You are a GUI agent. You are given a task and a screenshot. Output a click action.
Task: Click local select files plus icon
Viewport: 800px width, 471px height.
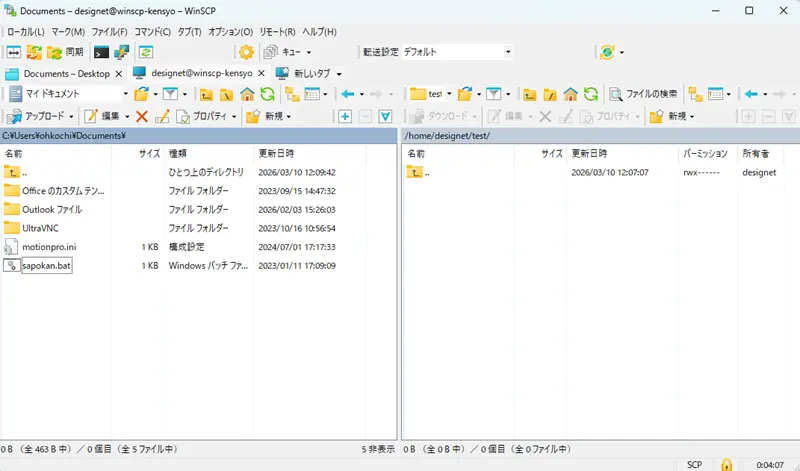pos(345,116)
